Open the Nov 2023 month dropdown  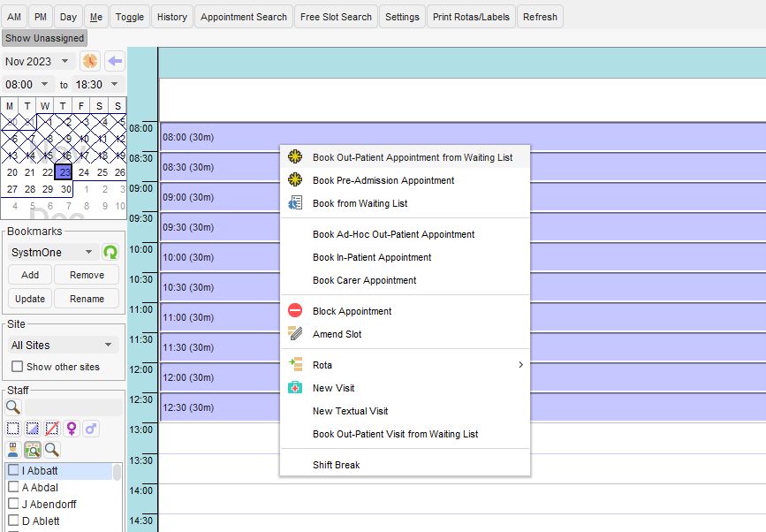[x=64, y=61]
